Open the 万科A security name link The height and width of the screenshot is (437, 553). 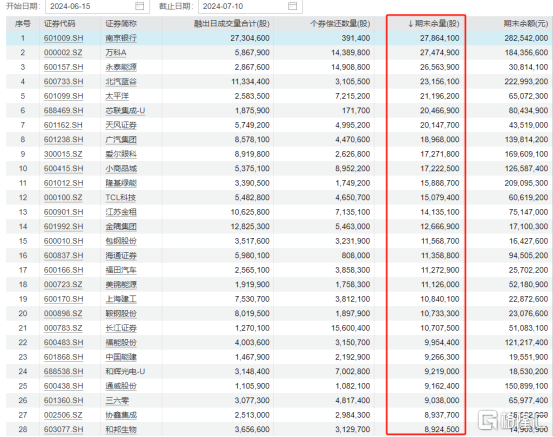point(116,53)
